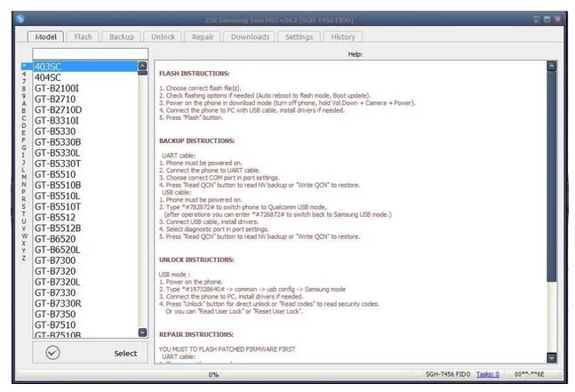This screenshot has height=392, width=575.
Task: Jump to letter M in alphabet index
Action: (24, 177)
